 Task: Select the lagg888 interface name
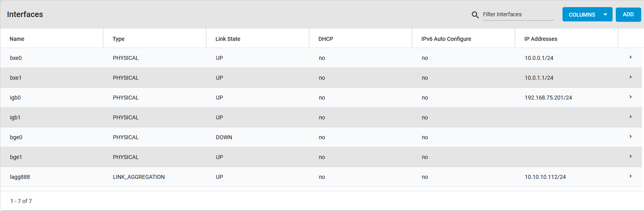tap(20, 177)
